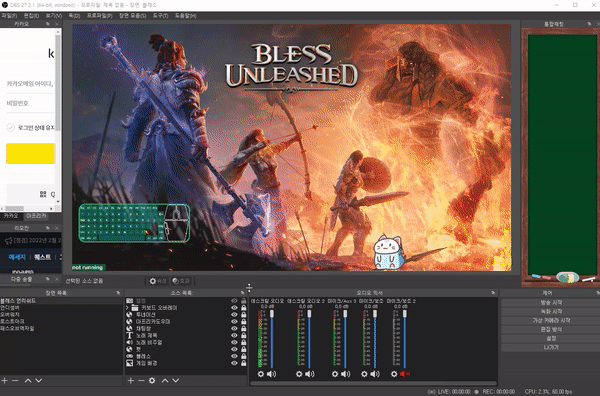Screen dimensions: 600x396
Task: Click 나가기 exit button in controls
Action: point(551,347)
